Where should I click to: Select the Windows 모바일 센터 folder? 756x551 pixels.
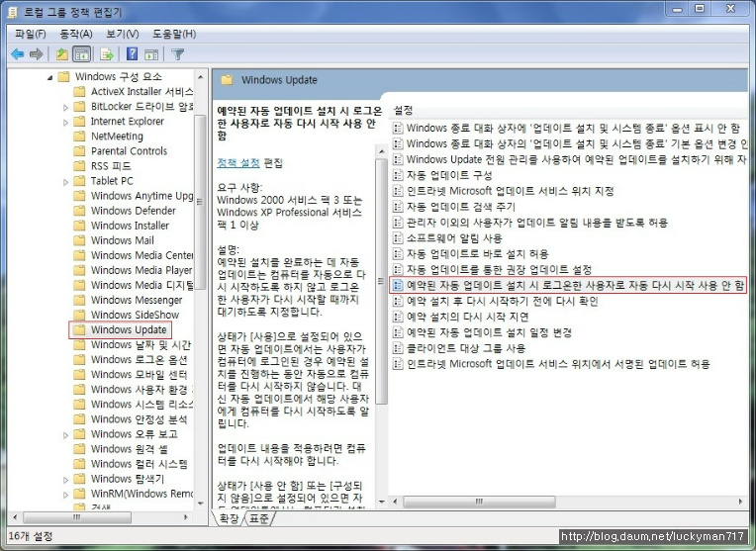point(131,375)
